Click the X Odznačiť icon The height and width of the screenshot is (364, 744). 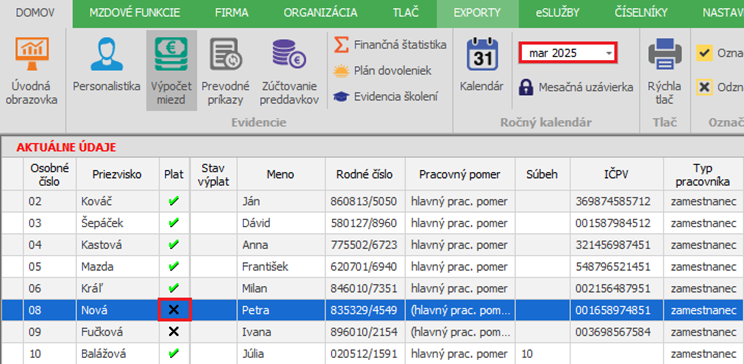coord(705,88)
